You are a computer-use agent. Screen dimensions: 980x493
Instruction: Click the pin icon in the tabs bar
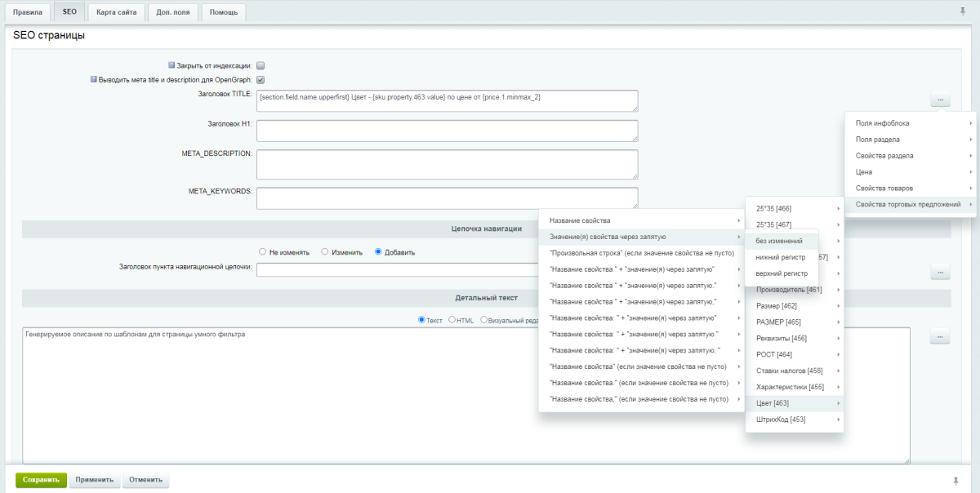pyautogui.click(x=962, y=11)
